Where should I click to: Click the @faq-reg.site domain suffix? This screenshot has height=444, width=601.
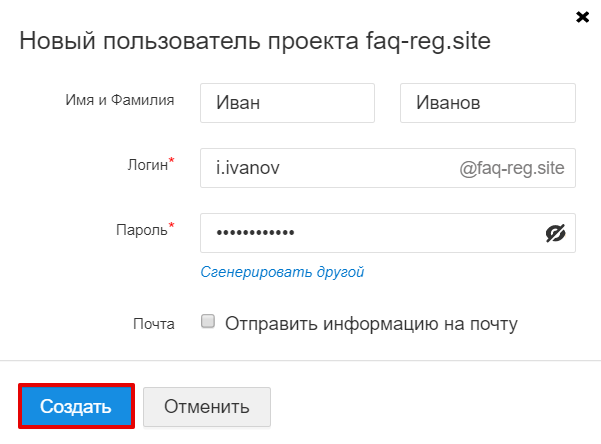pos(511,168)
